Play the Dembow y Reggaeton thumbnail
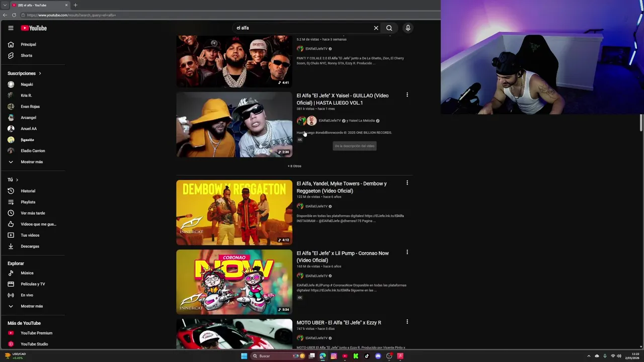Screen dimensions: 644x362 point(234,213)
